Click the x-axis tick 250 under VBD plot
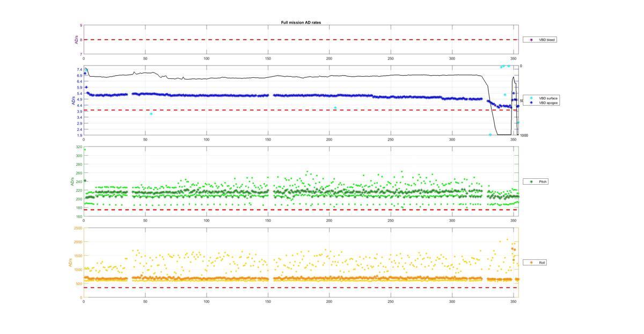This screenshot has height=334, width=644. point(391,139)
